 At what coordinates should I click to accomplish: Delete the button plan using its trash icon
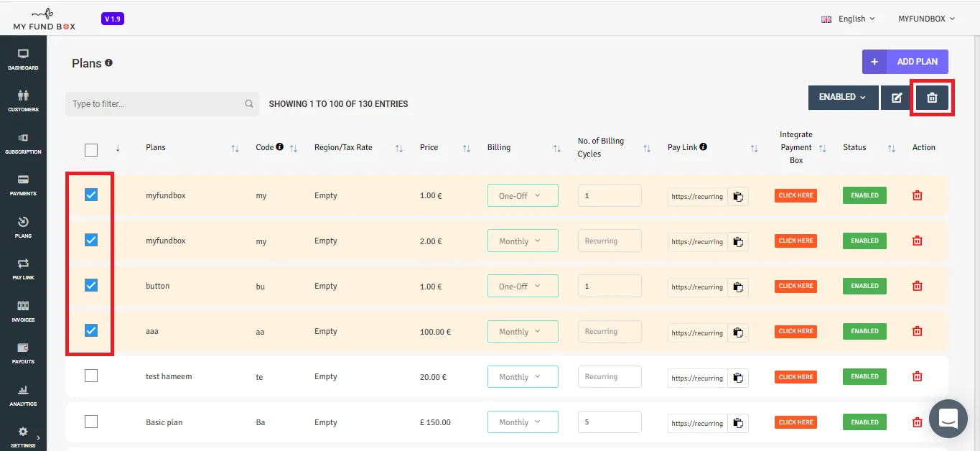coord(917,286)
